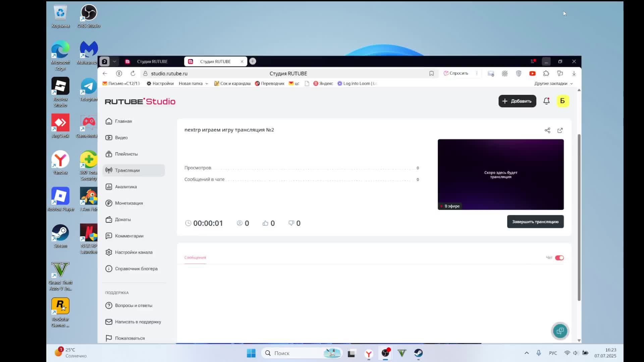Viewport: 644px width, 362px height.
Task: Open the user profile avatar Б
Action: [562, 101]
